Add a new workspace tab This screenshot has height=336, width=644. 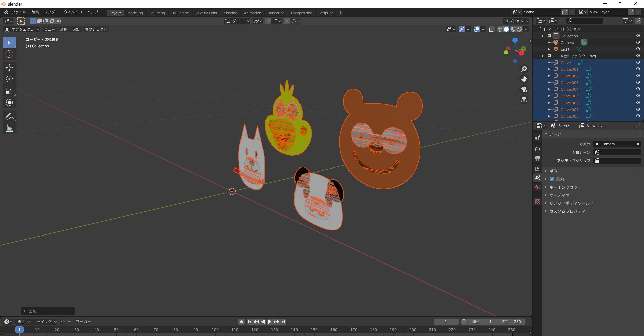coord(340,13)
